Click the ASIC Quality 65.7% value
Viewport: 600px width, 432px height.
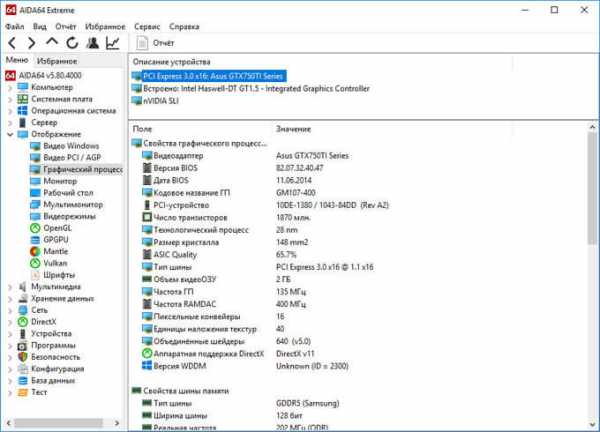point(286,254)
